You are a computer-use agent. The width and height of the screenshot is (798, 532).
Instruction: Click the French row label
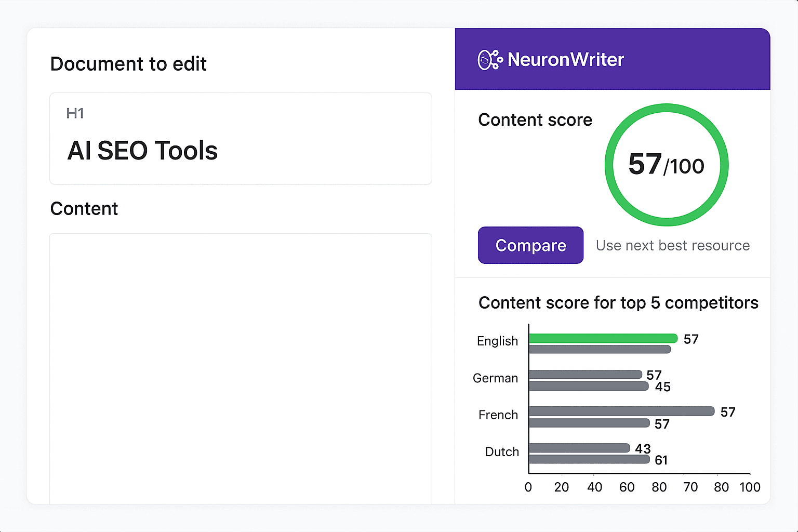click(x=498, y=415)
